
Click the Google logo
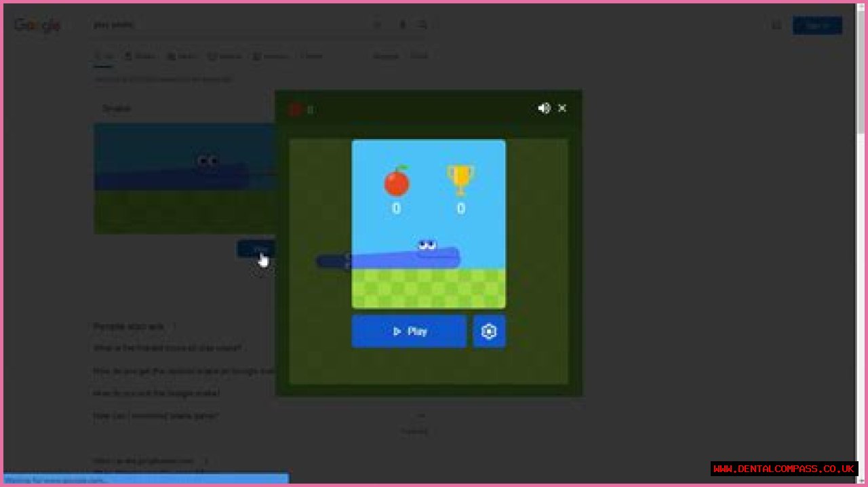(x=38, y=25)
